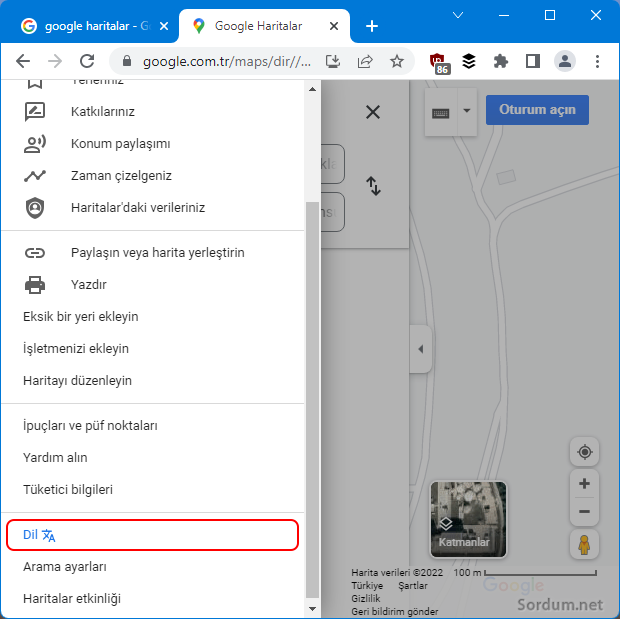Zoom in the map with plus

(584, 484)
